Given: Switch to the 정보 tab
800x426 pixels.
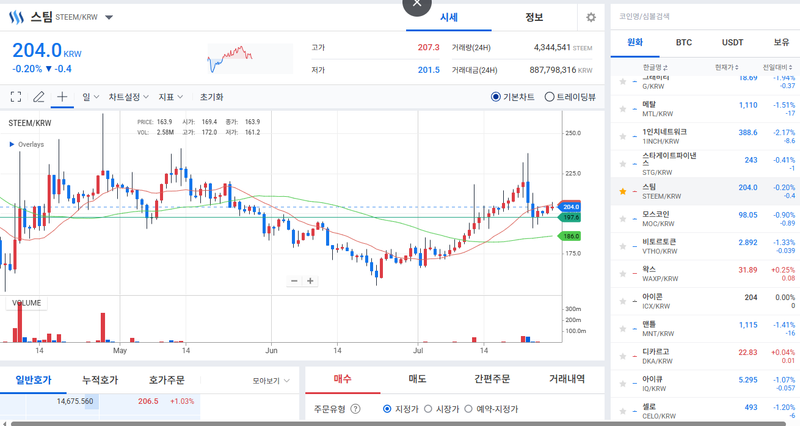Looking at the screenshot, I should click(x=534, y=17).
